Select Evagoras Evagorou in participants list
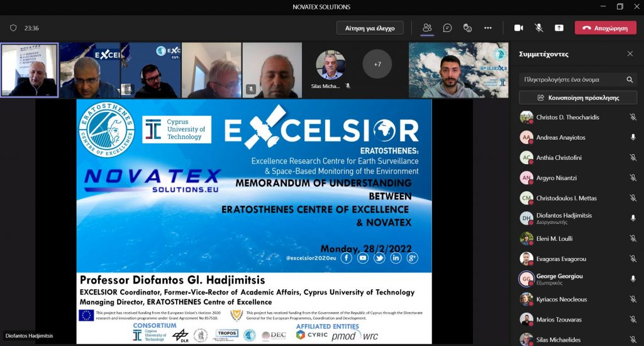This screenshot has width=644, height=346. coord(578,259)
